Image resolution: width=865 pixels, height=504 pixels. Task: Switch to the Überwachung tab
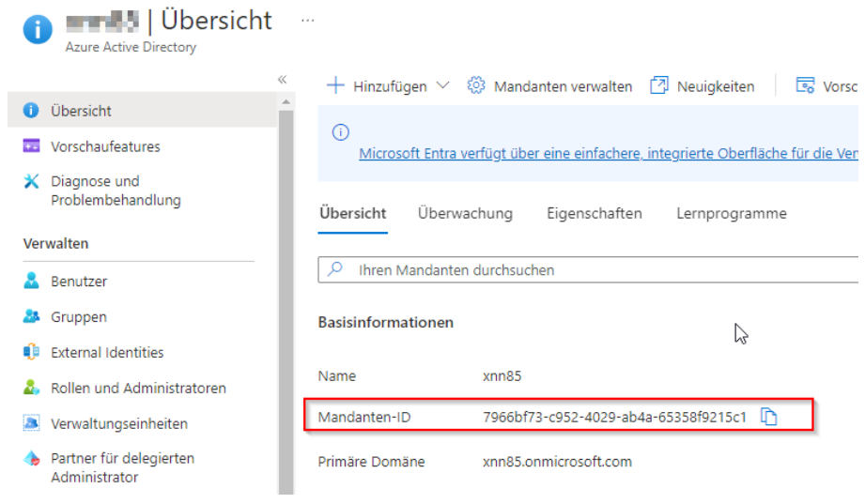[x=465, y=214]
